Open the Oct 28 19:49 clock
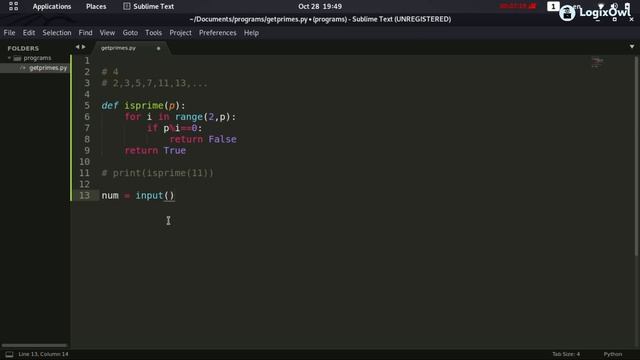 pos(320,7)
